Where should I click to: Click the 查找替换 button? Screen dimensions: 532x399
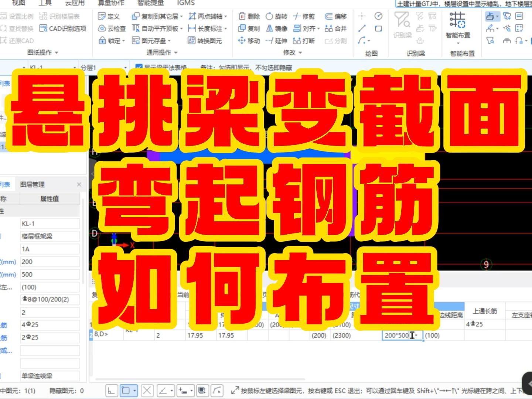pos(21,29)
